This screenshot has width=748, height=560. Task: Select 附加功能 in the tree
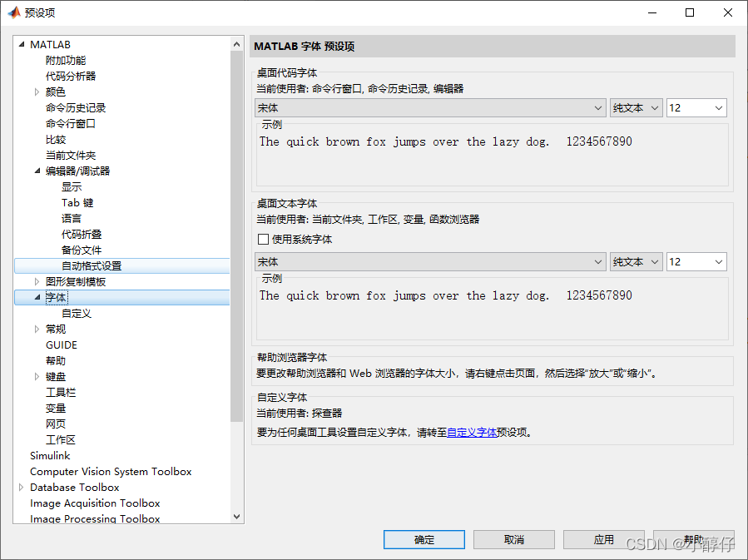(x=66, y=60)
